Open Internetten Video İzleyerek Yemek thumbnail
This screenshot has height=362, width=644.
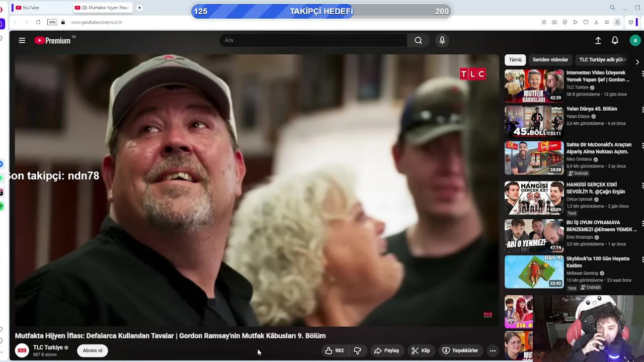[x=534, y=86]
